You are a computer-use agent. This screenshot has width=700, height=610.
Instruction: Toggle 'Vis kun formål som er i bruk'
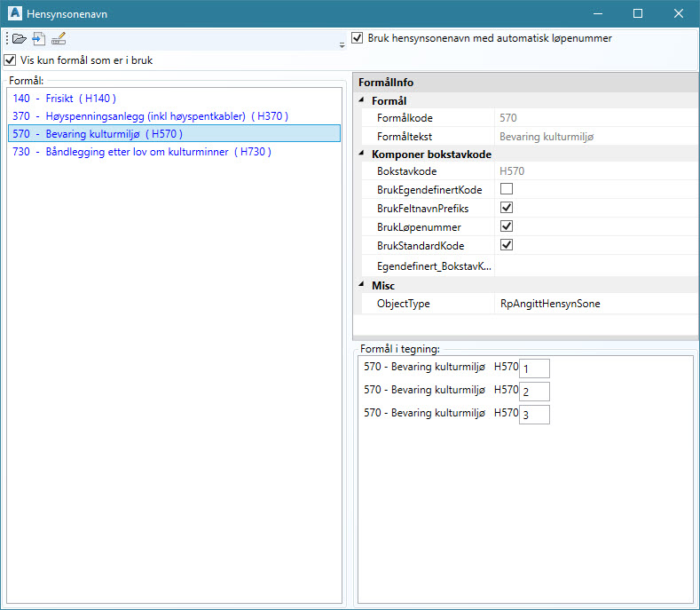pos(10,60)
